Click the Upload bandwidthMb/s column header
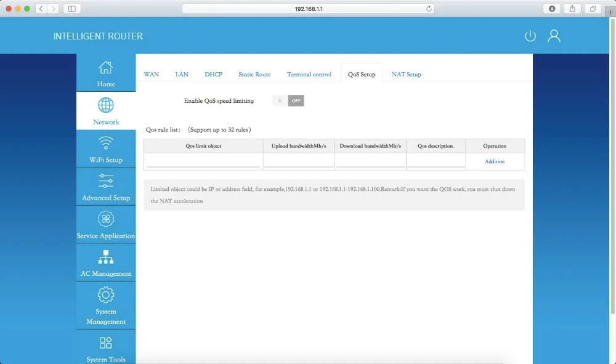 click(299, 146)
